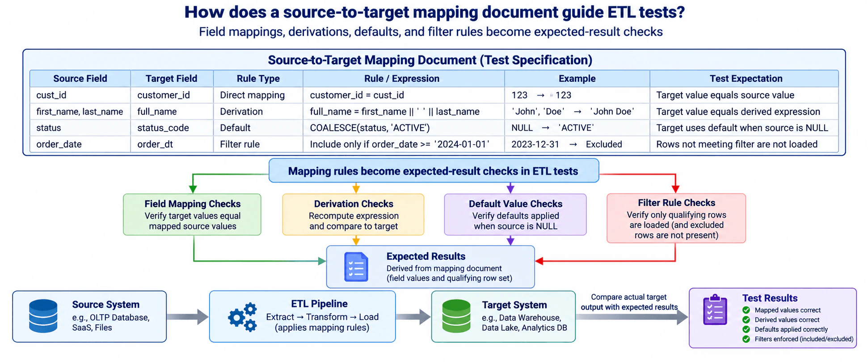Select the Derivation Checks box
The height and width of the screenshot is (362, 868).
(x=353, y=214)
